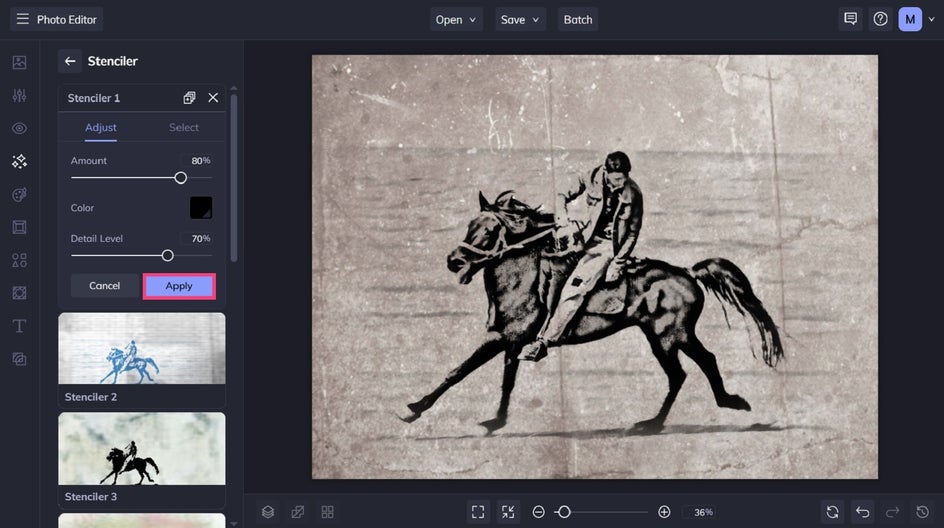Click the Batch button

[x=578, y=19]
